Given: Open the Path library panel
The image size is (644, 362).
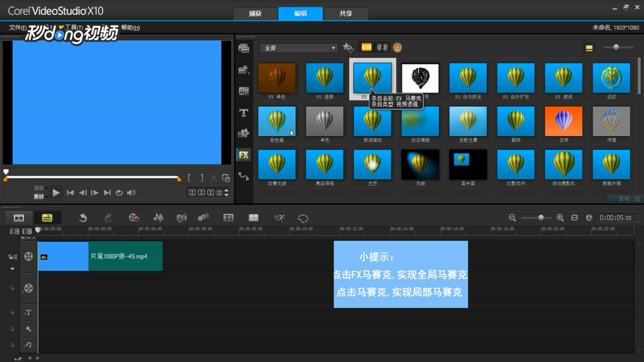Looking at the screenshot, I should click(244, 176).
